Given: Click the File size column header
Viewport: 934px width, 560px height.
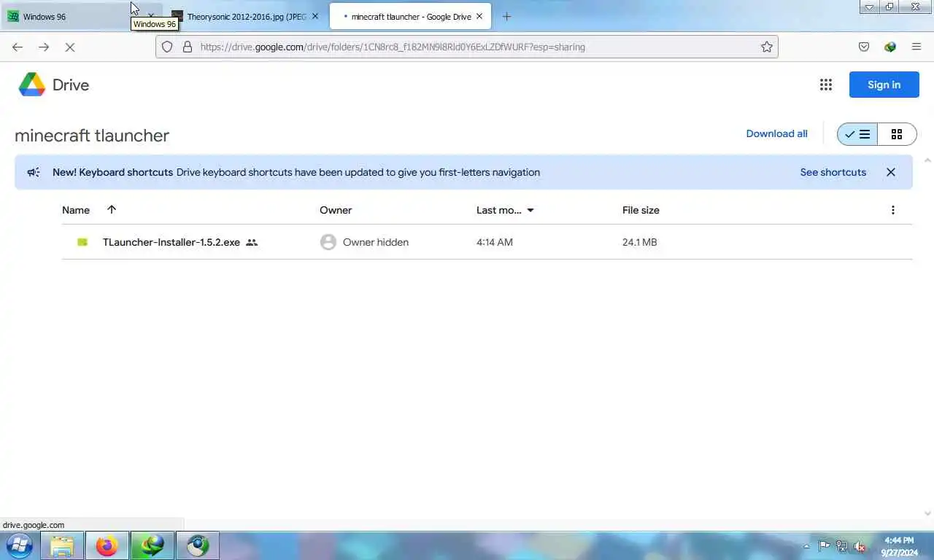Looking at the screenshot, I should 641,210.
